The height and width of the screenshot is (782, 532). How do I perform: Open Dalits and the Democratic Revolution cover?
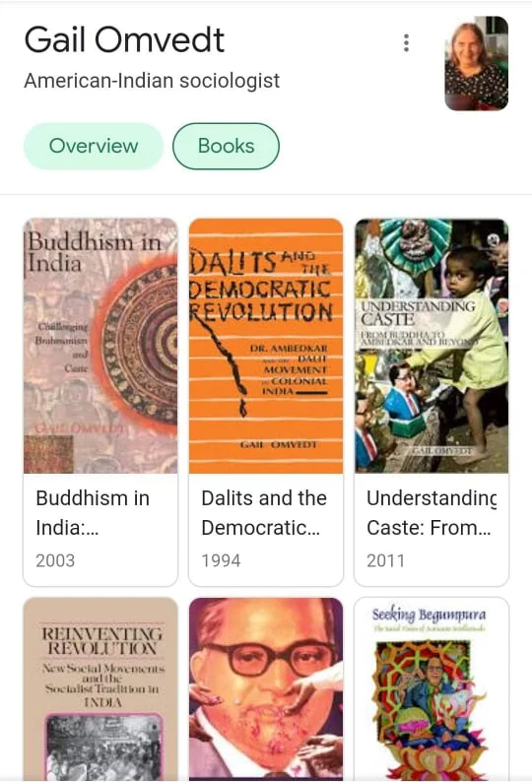(x=265, y=346)
